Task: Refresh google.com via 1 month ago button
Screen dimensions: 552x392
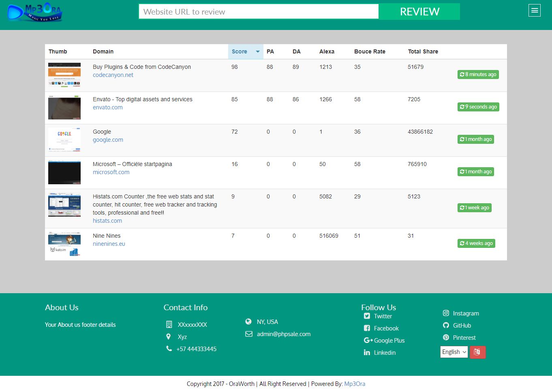Action: pyautogui.click(x=476, y=139)
